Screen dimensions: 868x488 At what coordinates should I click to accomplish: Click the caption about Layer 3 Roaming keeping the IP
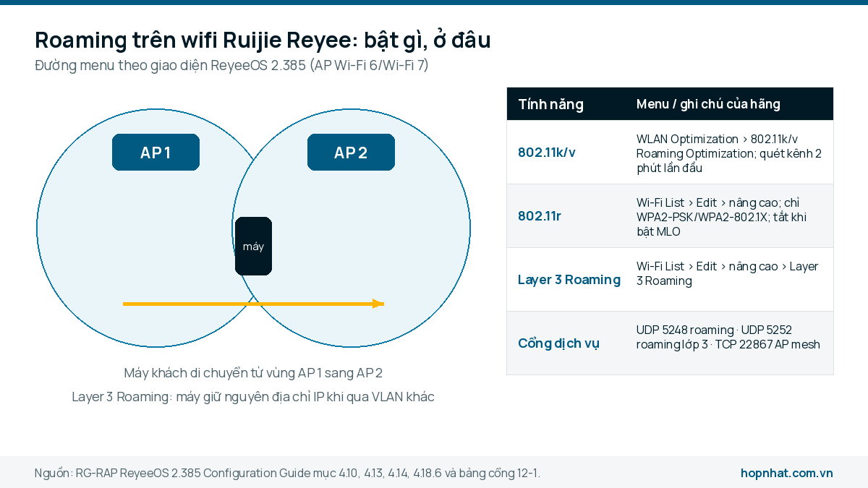253,397
